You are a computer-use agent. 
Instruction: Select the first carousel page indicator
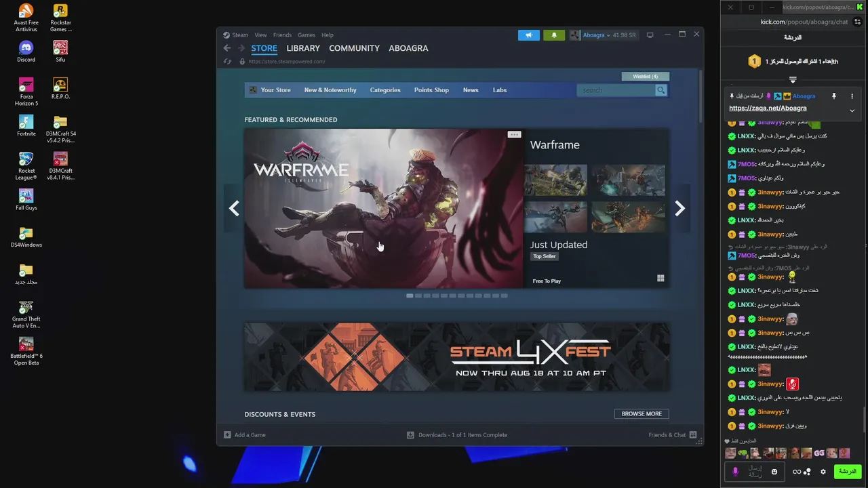pos(410,296)
